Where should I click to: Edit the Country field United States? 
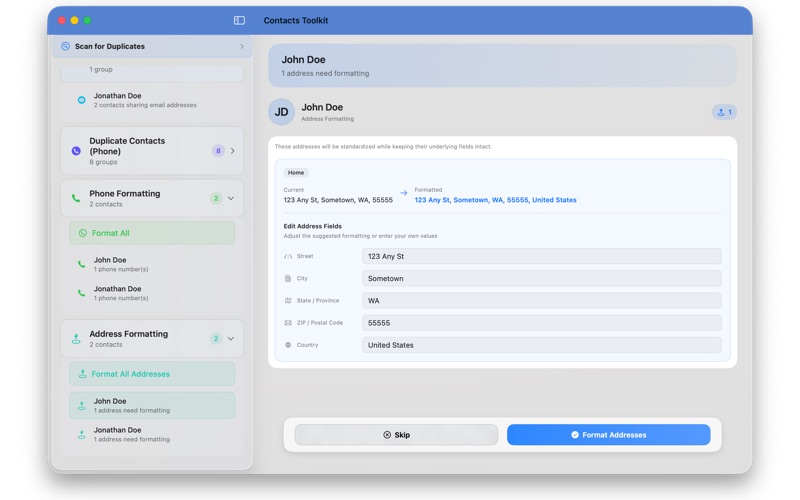point(542,345)
